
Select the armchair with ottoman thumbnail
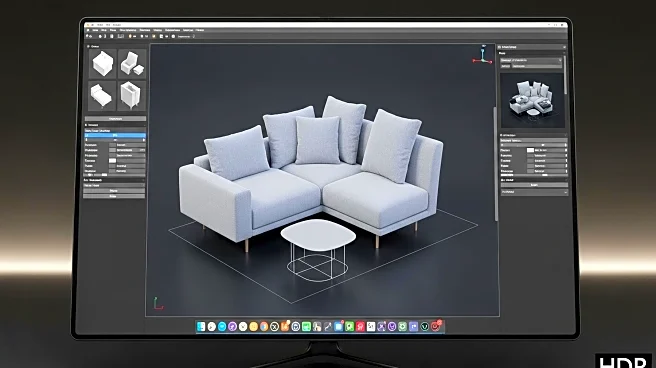[132, 64]
